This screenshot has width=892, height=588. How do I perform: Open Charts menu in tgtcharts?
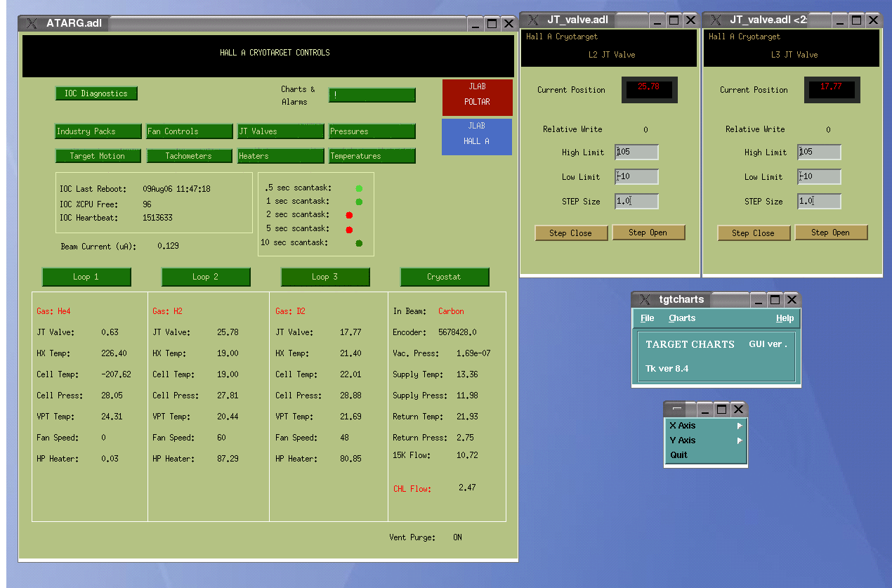point(682,318)
